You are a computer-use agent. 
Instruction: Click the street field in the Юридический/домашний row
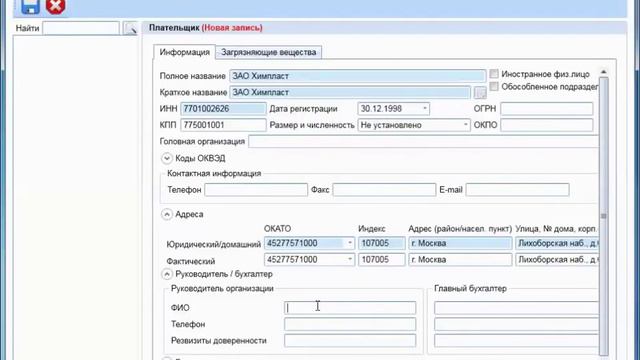click(x=557, y=243)
